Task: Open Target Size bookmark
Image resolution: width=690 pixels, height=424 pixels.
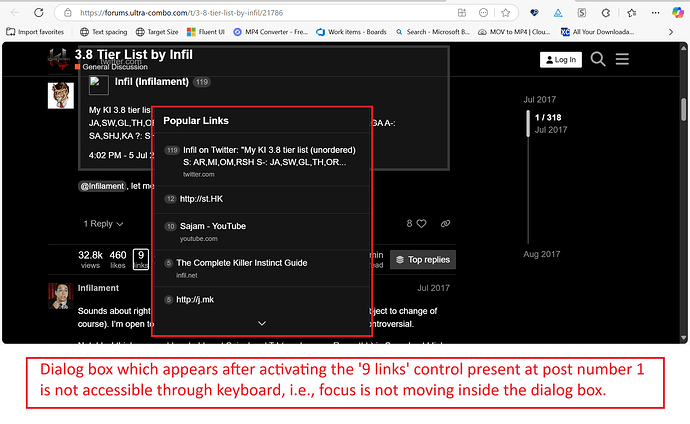Action: [157, 32]
